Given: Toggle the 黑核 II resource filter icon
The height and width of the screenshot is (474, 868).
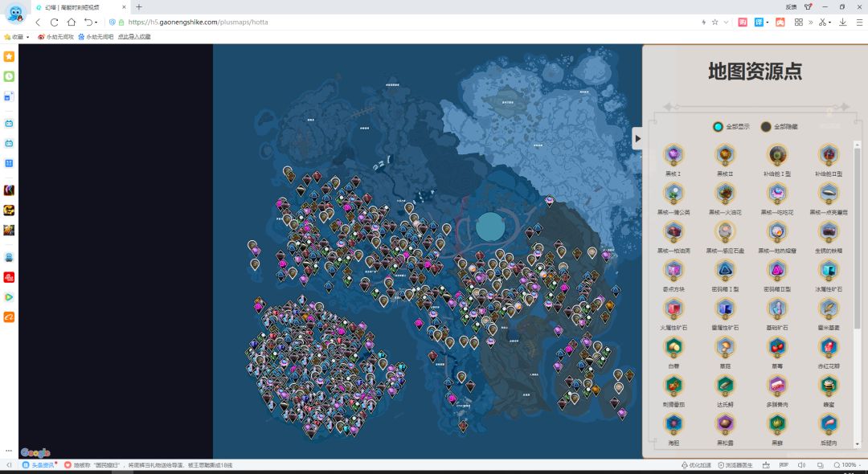Looking at the screenshot, I should (x=725, y=154).
